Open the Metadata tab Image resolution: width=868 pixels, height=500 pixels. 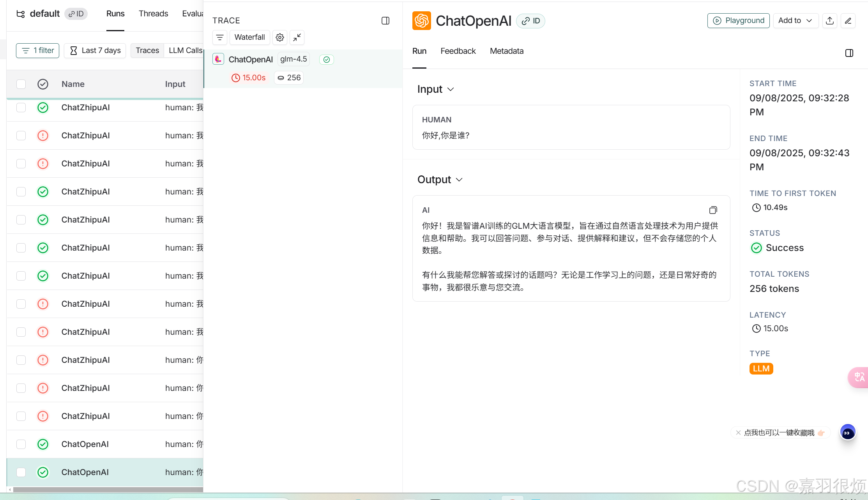[507, 51]
